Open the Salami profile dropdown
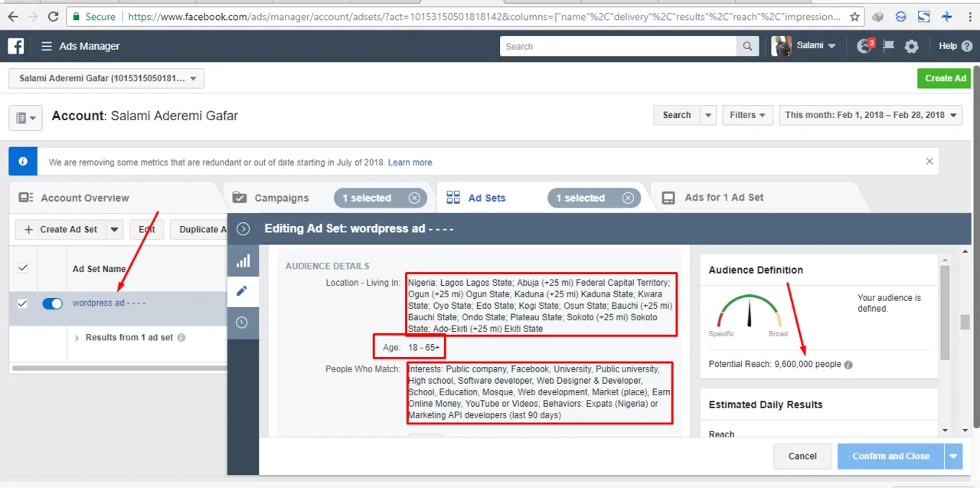The height and width of the screenshot is (488, 980). 815,46
